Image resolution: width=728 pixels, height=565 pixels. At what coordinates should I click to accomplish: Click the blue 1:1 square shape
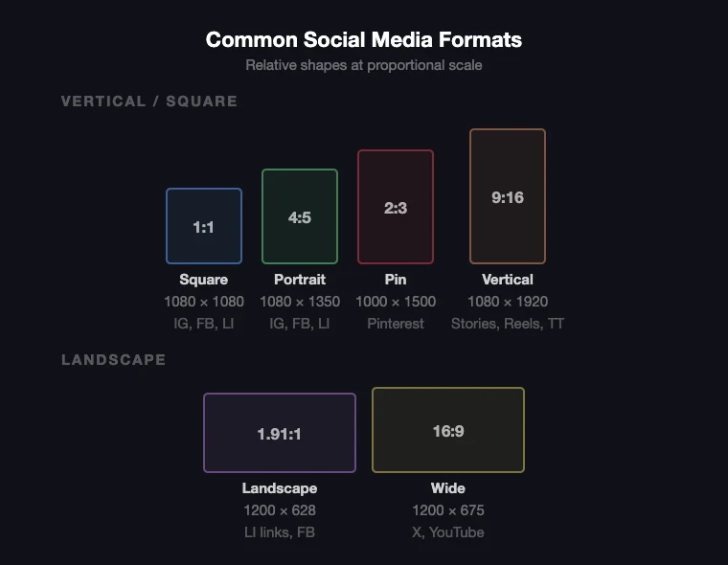[x=204, y=226]
